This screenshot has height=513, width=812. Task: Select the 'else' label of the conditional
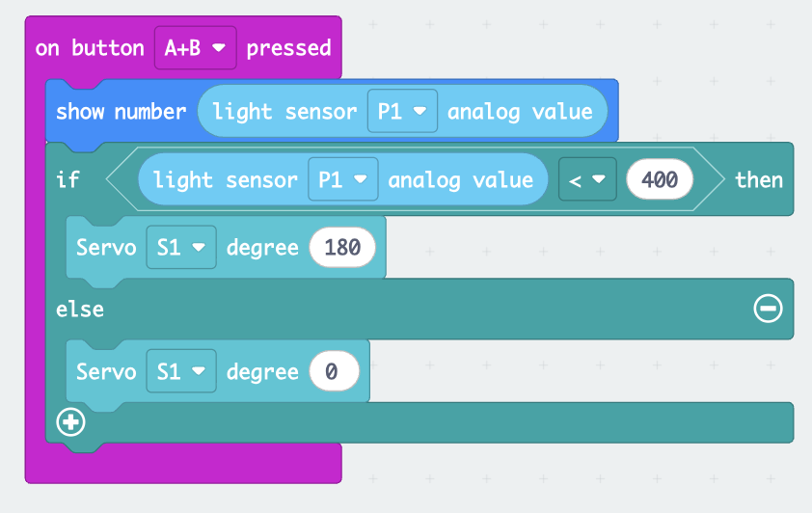tap(80, 309)
